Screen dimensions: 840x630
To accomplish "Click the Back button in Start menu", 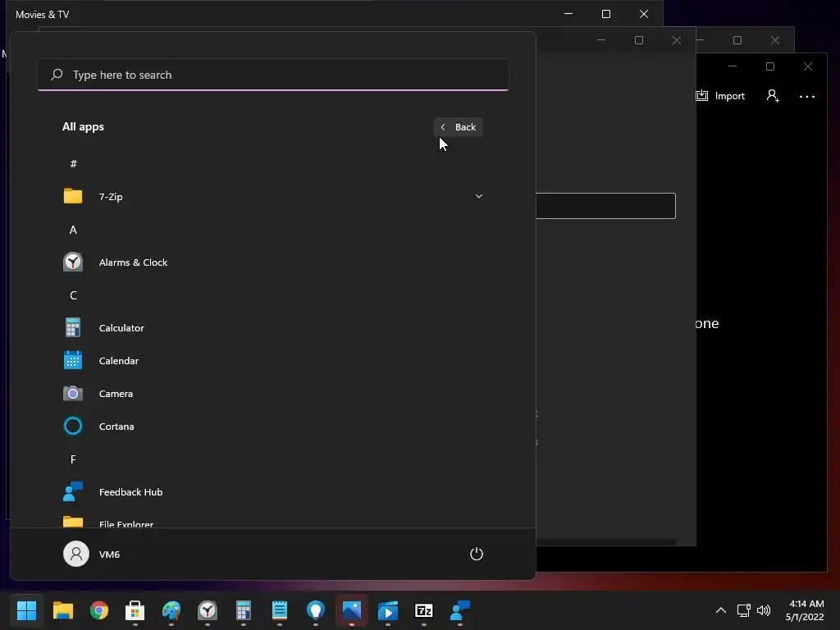I will 458,127.
